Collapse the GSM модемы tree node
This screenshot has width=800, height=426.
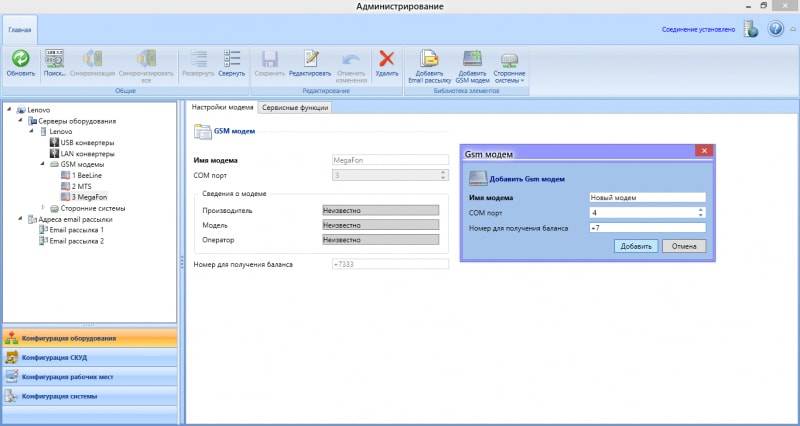tap(42, 164)
